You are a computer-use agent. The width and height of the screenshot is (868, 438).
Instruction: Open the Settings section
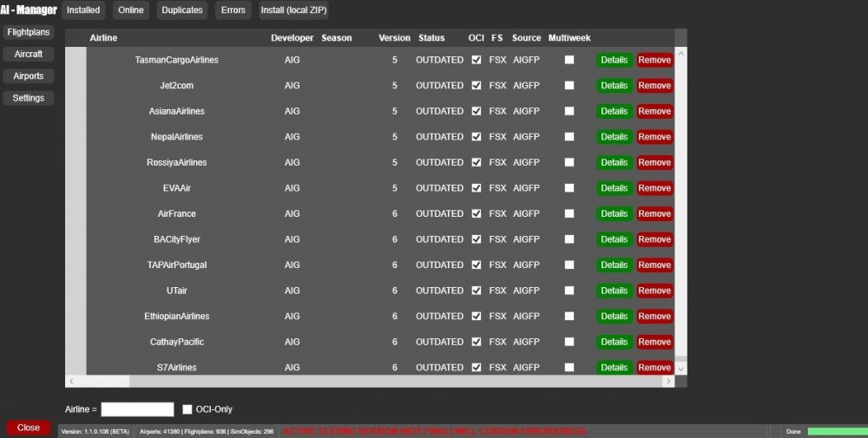pyautogui.click(x=28, y=98)
